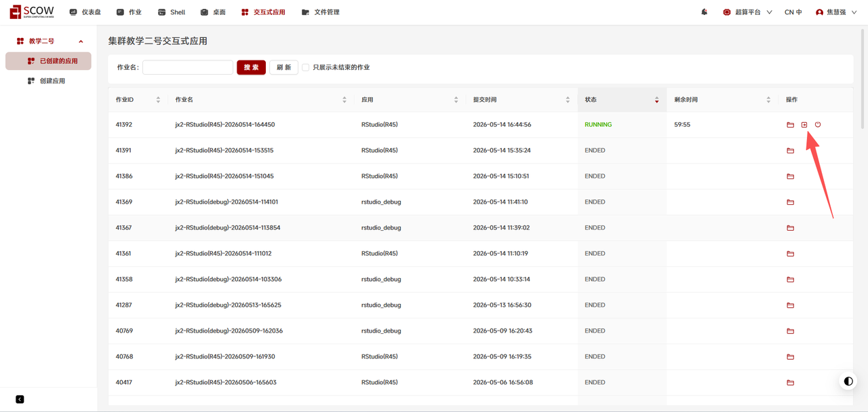Toggle dark mode floating button

pyautogui.click(x=848, y=381)
